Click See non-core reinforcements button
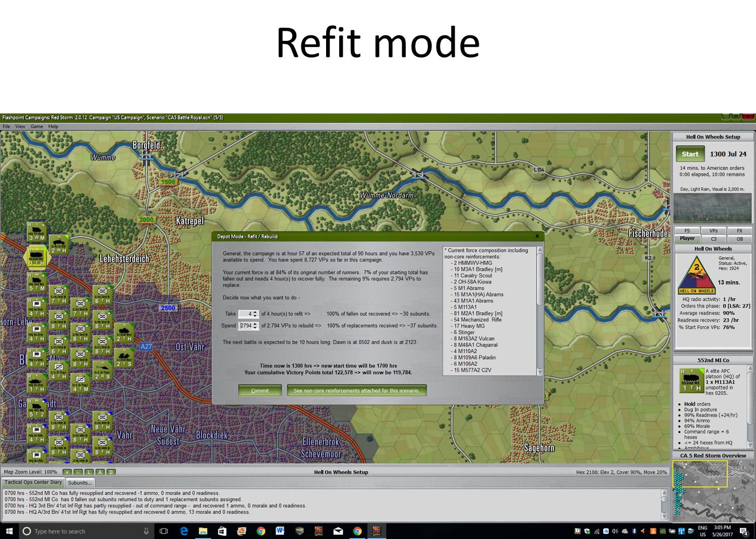Screen dimensions: 756x539 (356, 390)
